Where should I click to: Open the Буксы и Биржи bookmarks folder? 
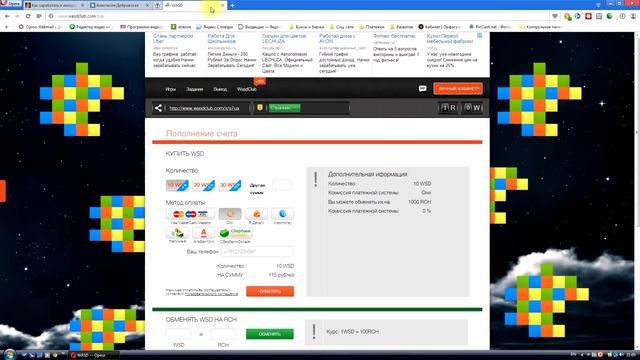point(306,27)
